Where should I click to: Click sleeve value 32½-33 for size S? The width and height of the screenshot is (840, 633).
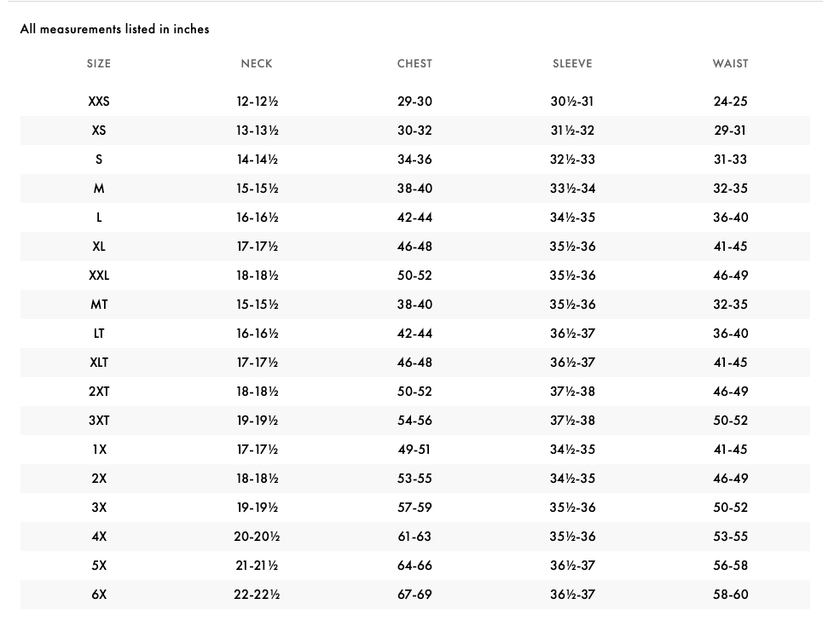[572, 160]
